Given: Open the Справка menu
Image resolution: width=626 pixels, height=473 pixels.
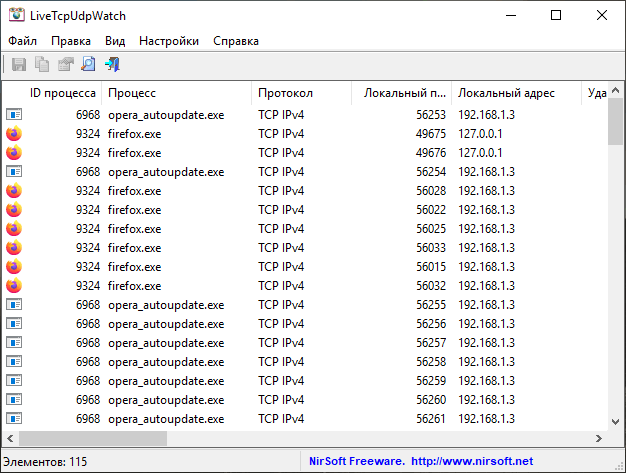Looking at the screenshot, I should 236,41.
